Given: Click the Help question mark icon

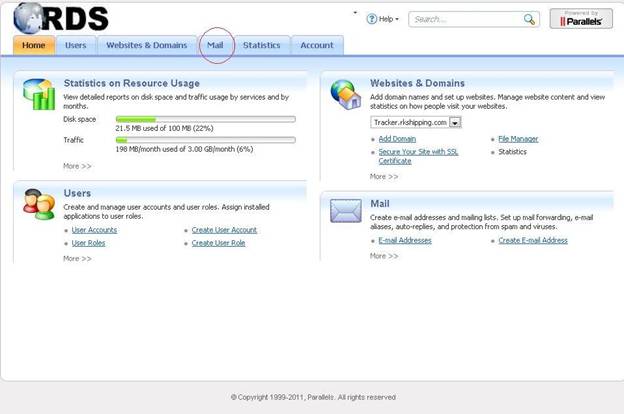Looking at the screenshot, I should (x=371, y=19).
